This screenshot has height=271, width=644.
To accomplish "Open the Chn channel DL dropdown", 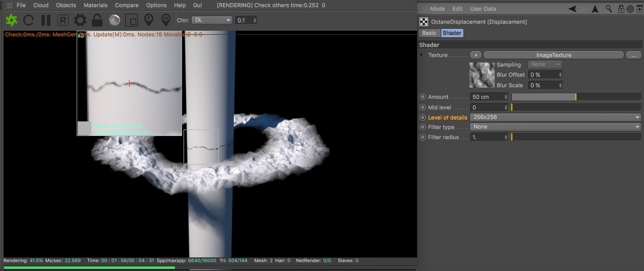I will 212,20.
